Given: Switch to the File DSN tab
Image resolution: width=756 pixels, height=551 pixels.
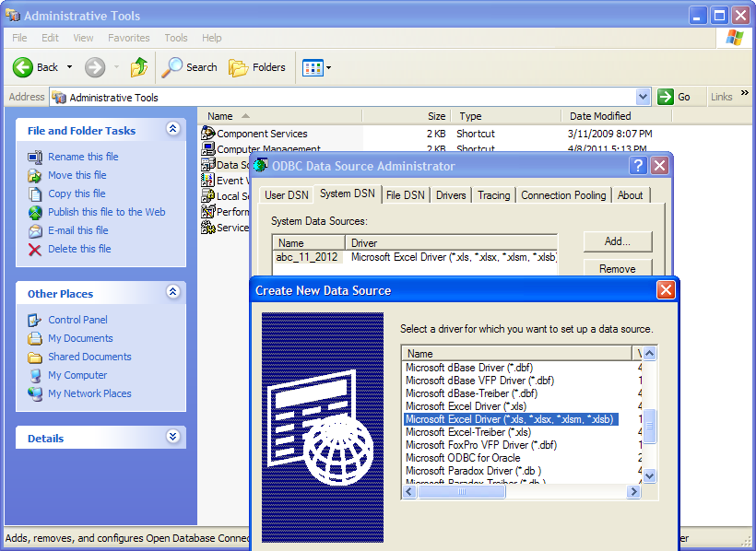Looking at the screenshot, I should pyautogui.click(x=406, y=195).
